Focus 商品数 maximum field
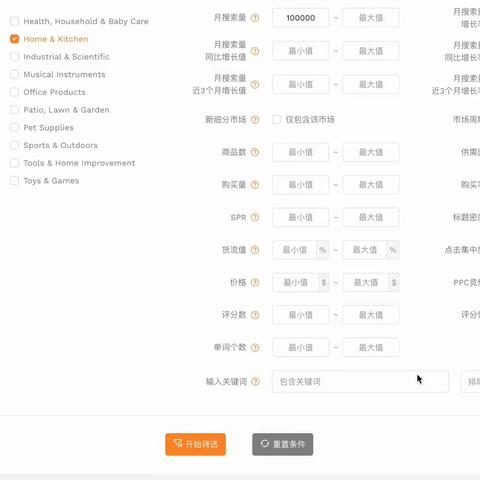The height and width of the screenshot is (480, 480). click(371, 152)
